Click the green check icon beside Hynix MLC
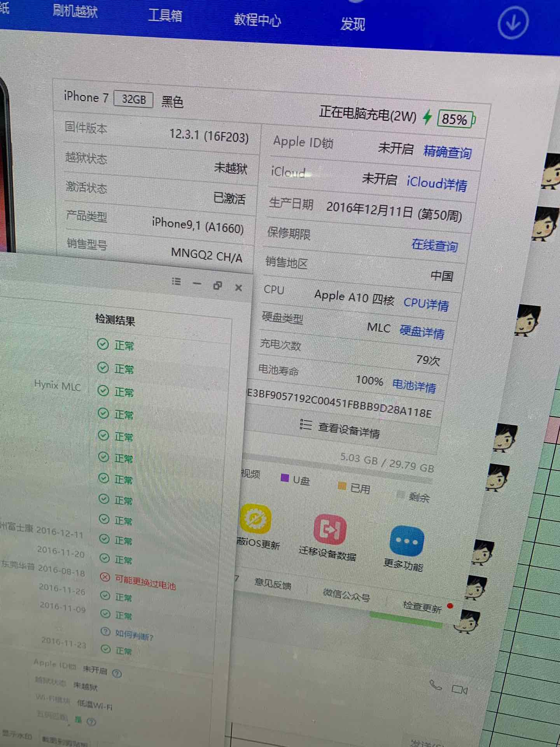 103,390
